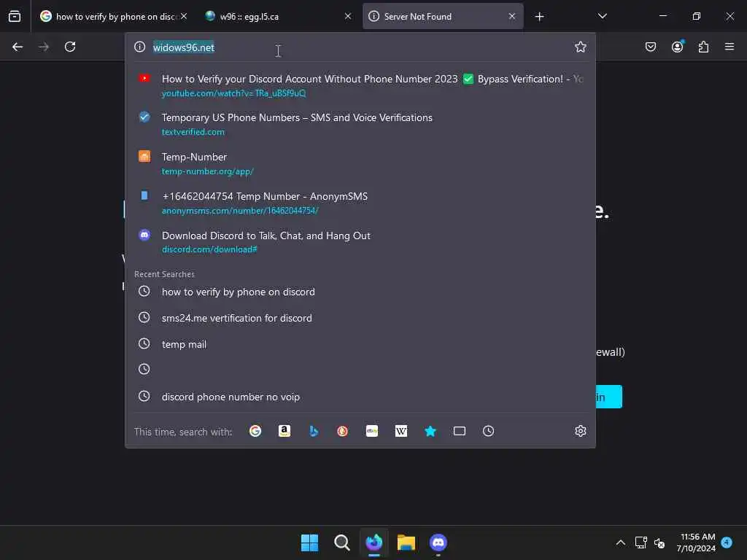Open File Explorer from taskbar
This screenshot has width=747, height=560.
[x=406, y=542]
